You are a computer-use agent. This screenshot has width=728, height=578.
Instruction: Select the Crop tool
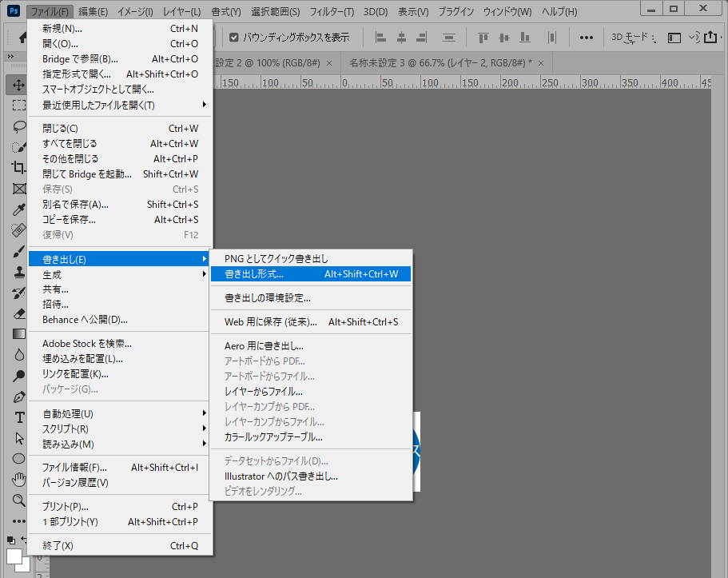18,168
